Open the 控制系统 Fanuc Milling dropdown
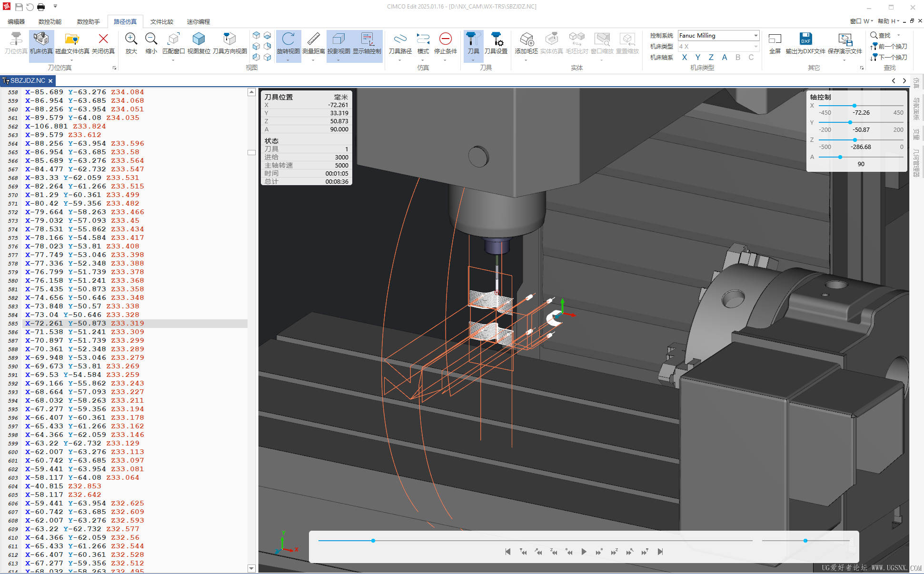The width and height of the screenshot is (924, 574). pos(755,35)
